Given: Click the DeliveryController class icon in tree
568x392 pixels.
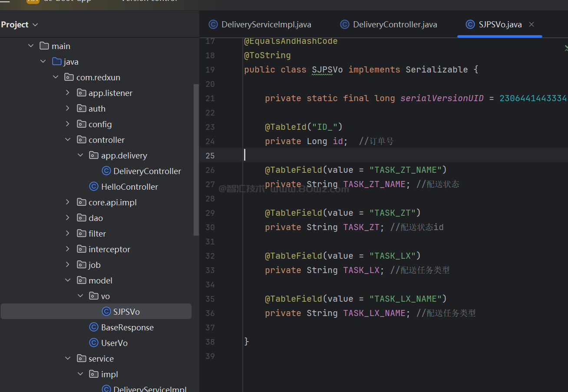Looking at the screenshot, I should 106,171.
